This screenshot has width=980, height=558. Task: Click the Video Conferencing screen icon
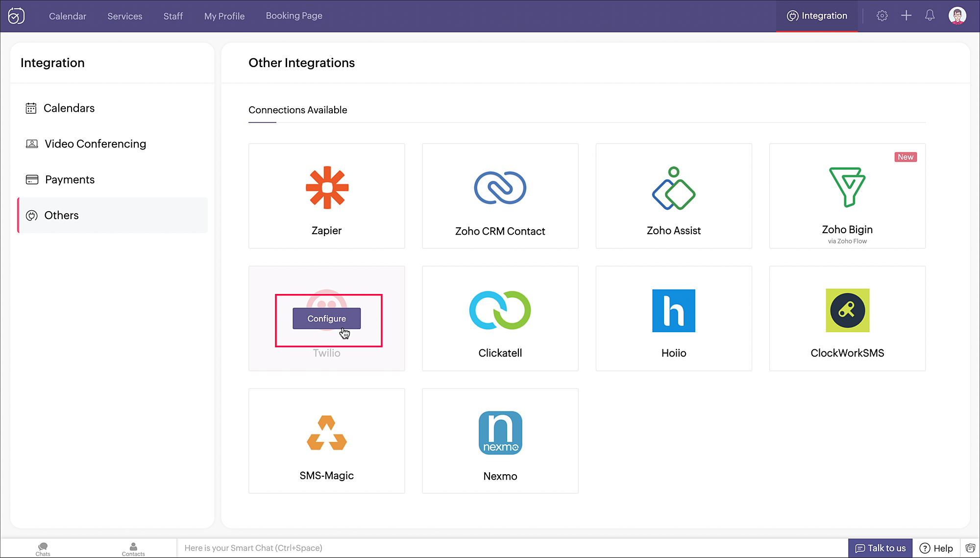[x=32, y=144]
